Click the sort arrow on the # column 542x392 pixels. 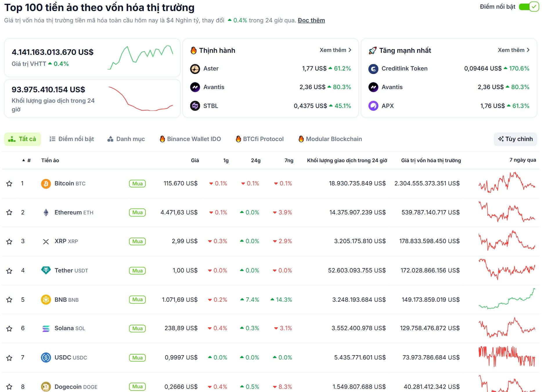coord(24,160)
